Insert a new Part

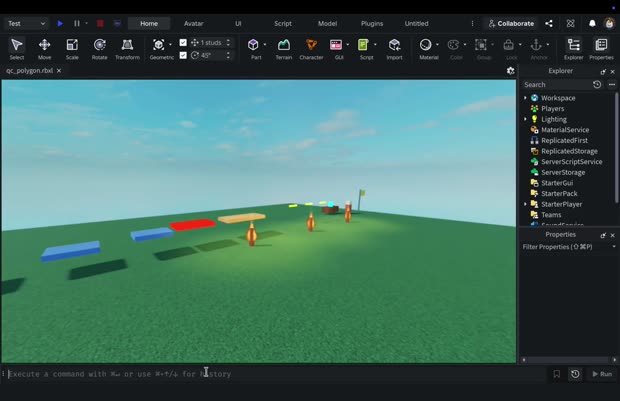click(253, 45)
